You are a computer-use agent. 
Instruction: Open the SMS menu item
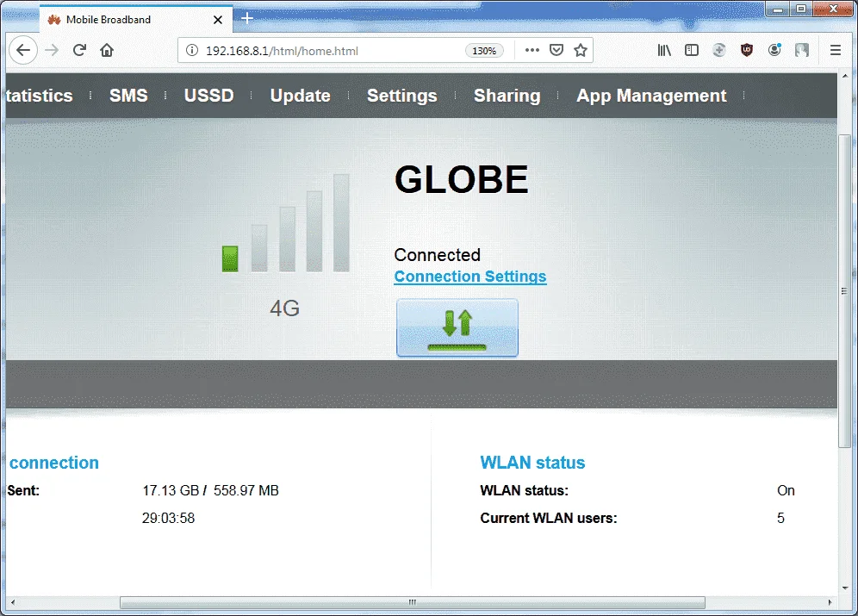(x=128, y=96)
